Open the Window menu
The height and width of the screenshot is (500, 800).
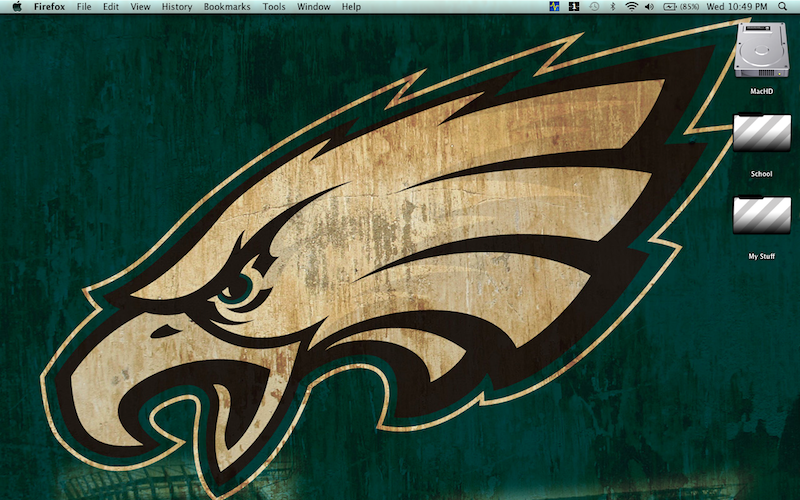coord(314,7)
